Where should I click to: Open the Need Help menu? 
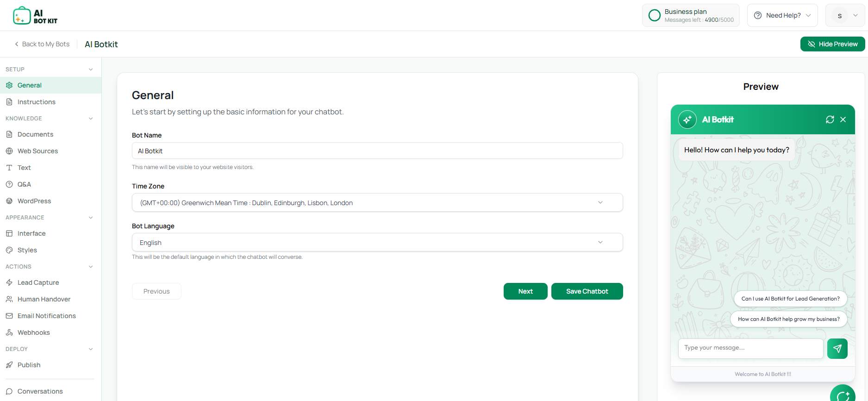[782, 15]
